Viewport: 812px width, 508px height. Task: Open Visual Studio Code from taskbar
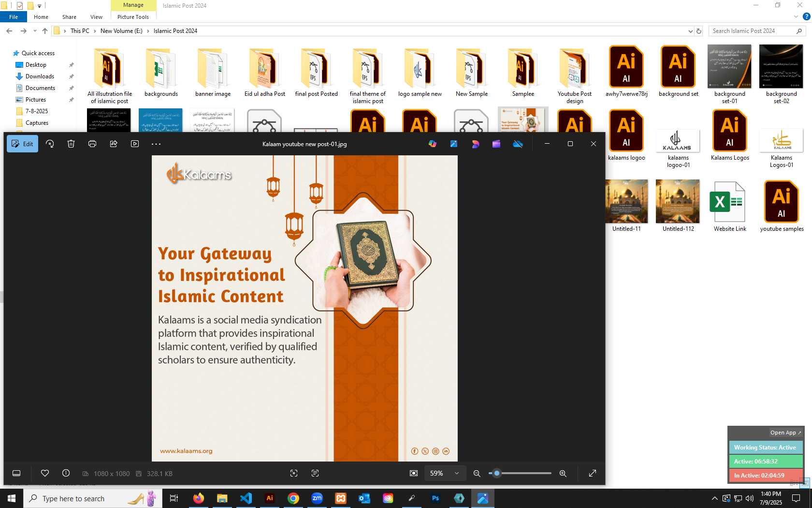tap(246, 498)
